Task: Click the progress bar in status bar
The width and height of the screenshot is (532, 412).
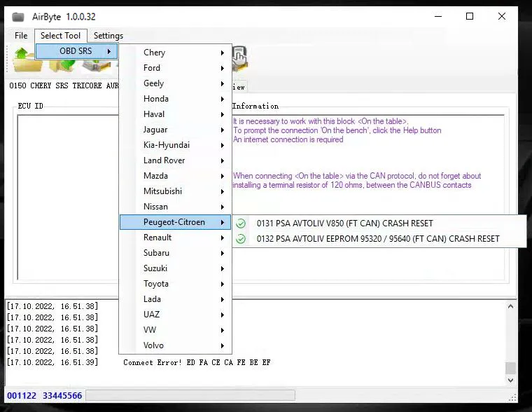Action: click(x=190, y=396)
